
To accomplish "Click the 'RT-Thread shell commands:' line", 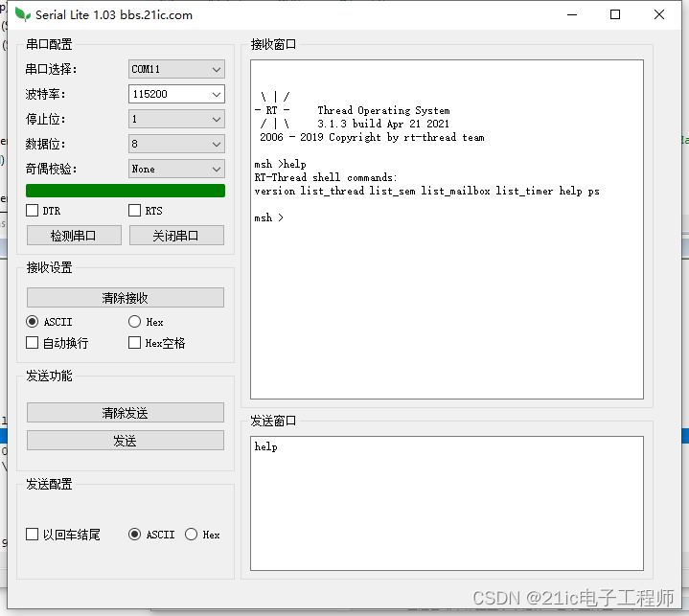I will pyautogui.click(x=326, y=177).
